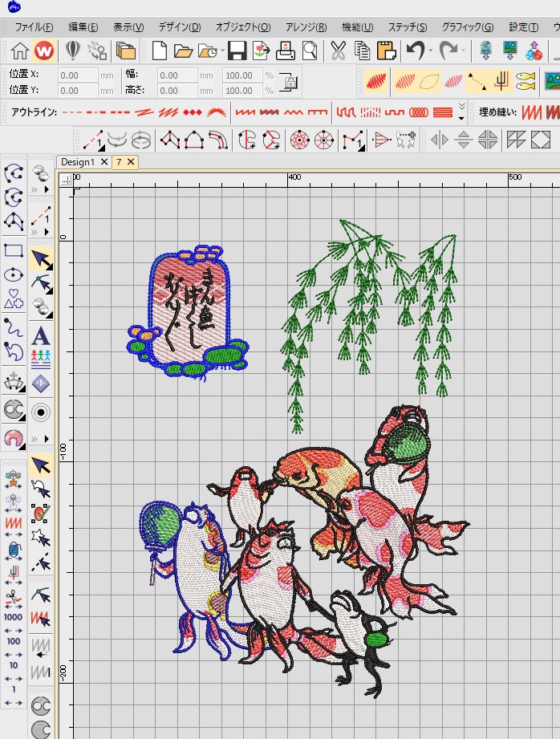Click the circular wreath tool icon
This screenshot has width=560, height=739.
point(300,140)
